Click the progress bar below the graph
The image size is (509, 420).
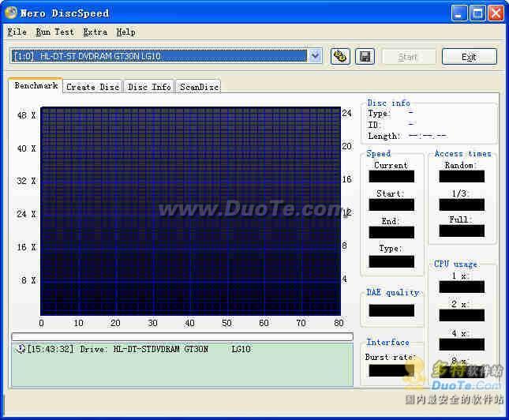(x=182, y=336)
